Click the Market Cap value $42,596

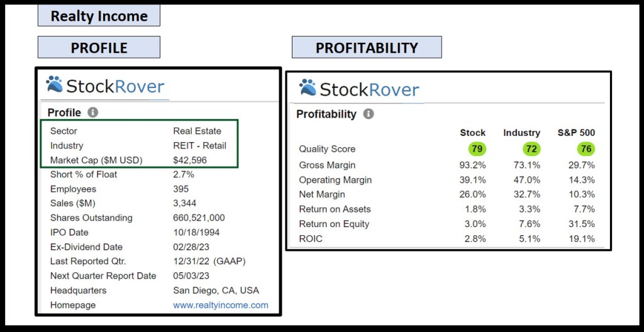tap(190, 160)
